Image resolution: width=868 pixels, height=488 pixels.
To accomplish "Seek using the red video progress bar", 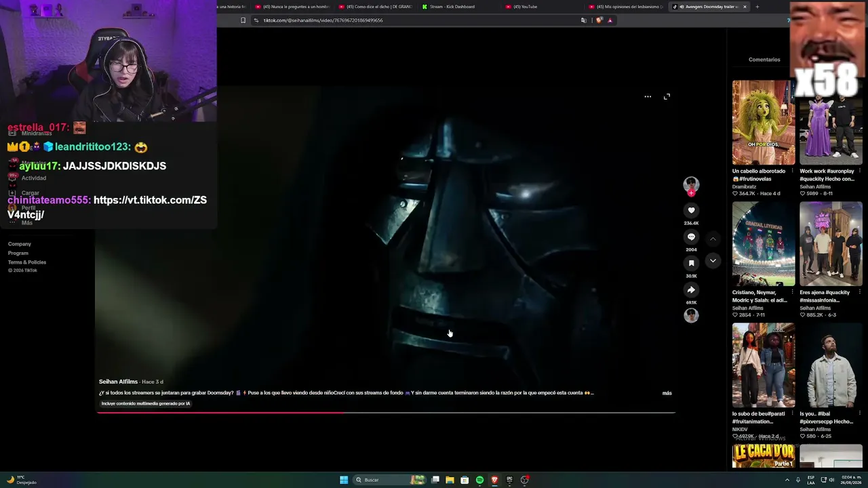I will tap(386, 412).
